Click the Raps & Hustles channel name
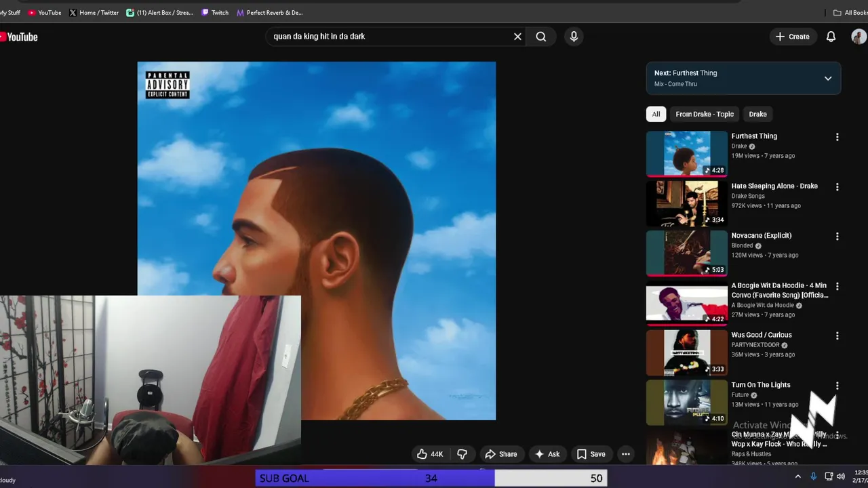 pyautogui.click(x=751, y=454)
